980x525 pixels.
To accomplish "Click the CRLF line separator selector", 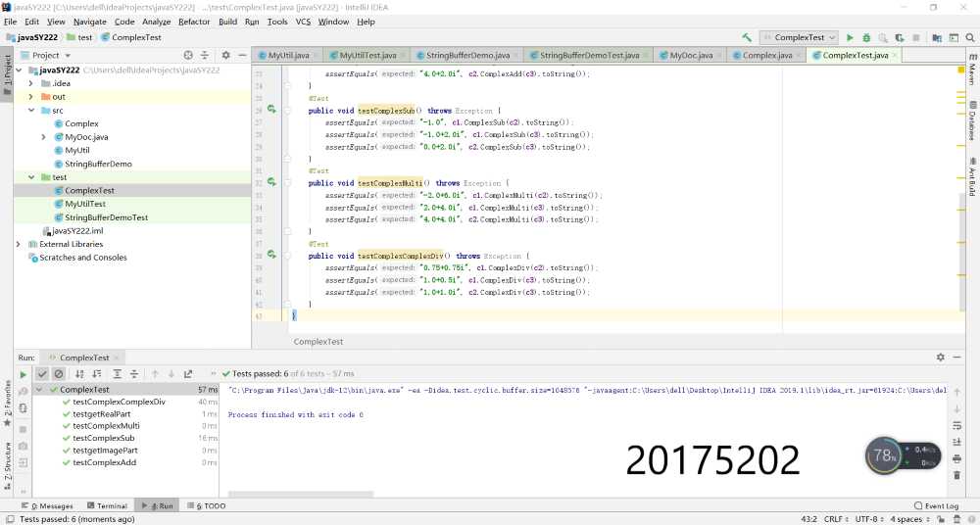I will [x=836, y=519].
